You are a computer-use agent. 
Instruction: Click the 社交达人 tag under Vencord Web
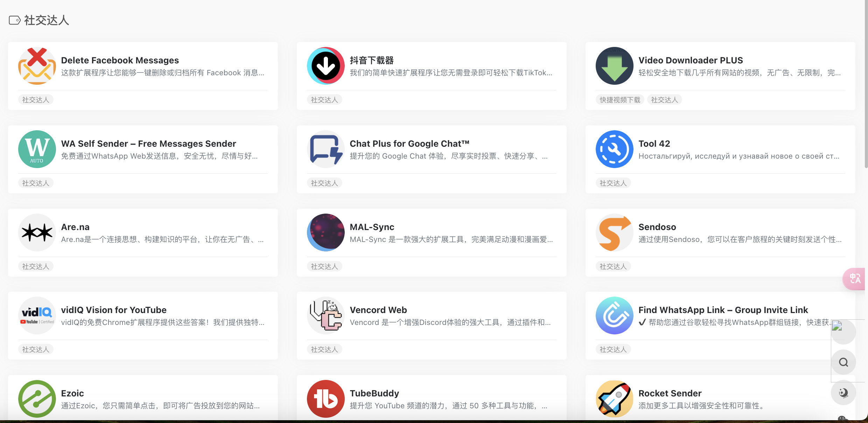tap(324, 349)
